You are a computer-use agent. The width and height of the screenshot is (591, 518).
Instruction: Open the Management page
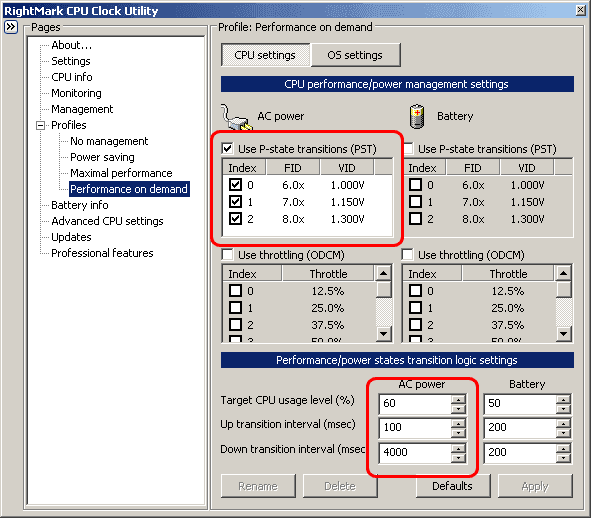point(82,109)
